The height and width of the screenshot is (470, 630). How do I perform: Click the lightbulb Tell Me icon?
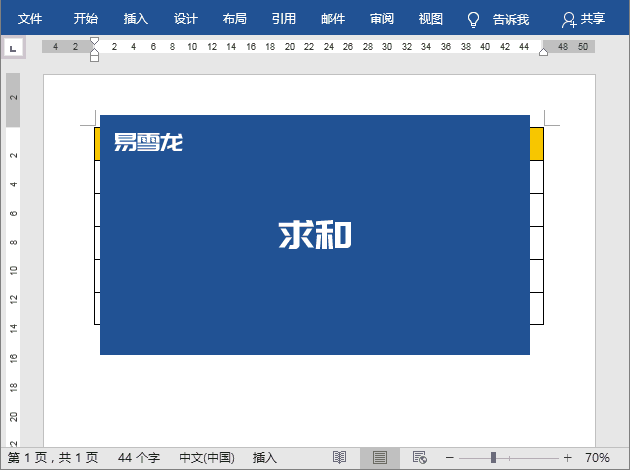473,19
